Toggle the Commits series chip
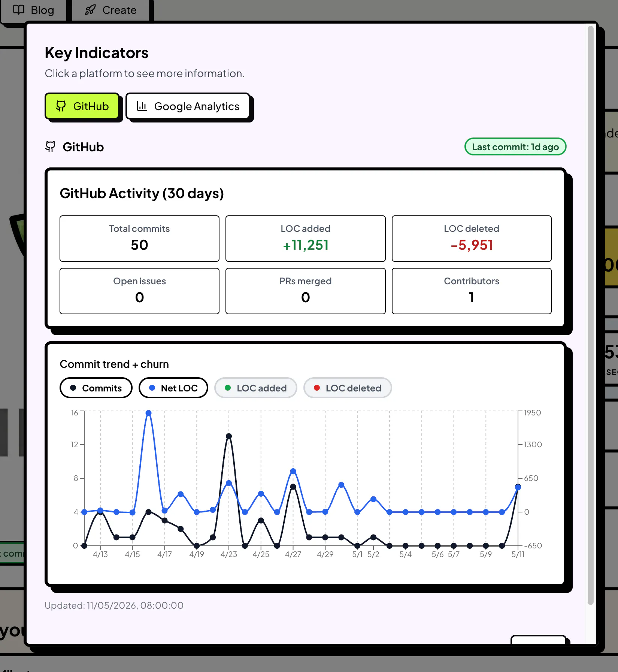This screenshot has width=618, height=672. [96, 388]
